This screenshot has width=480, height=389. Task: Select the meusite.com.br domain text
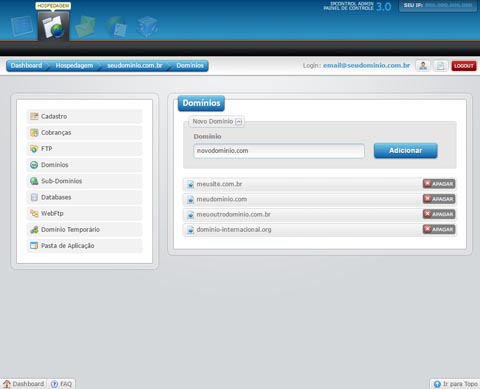click(x=219, y=184)
